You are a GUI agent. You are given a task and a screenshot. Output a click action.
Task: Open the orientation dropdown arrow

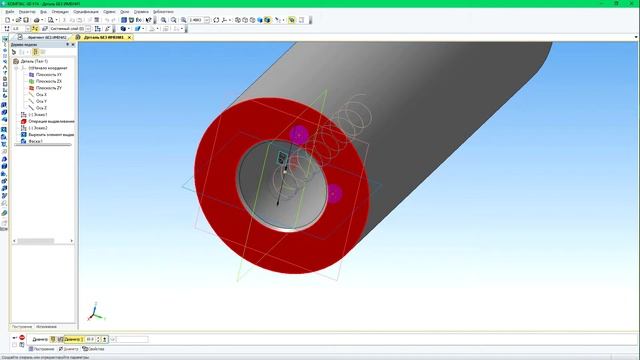click(230, 20)
